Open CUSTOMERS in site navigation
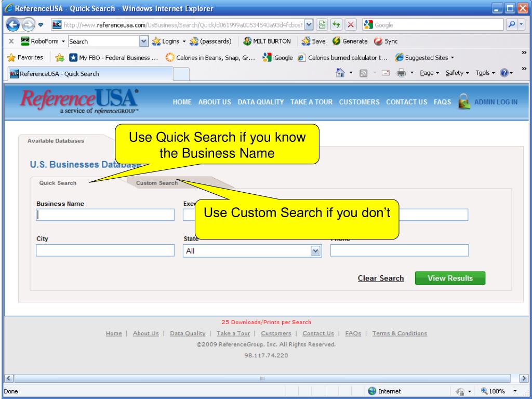This screenshot has height=399, width=532. click(x=360, y=102)
